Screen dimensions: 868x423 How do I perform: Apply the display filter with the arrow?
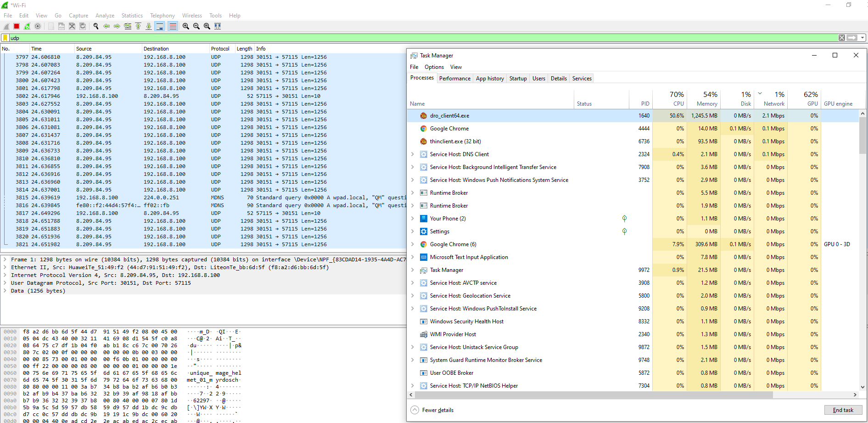click(x=852, y=38)
